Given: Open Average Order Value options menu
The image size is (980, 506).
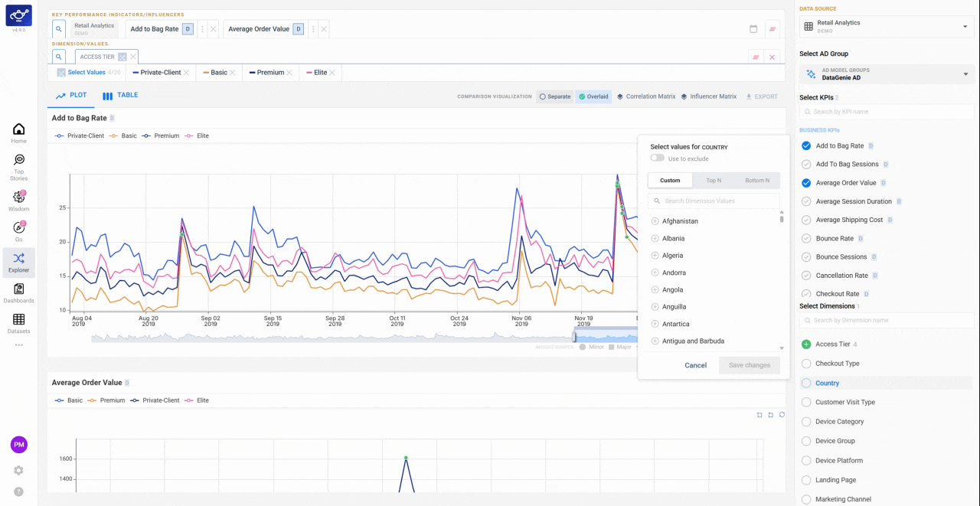Looking at the screenshot, I should pos(313,29).
